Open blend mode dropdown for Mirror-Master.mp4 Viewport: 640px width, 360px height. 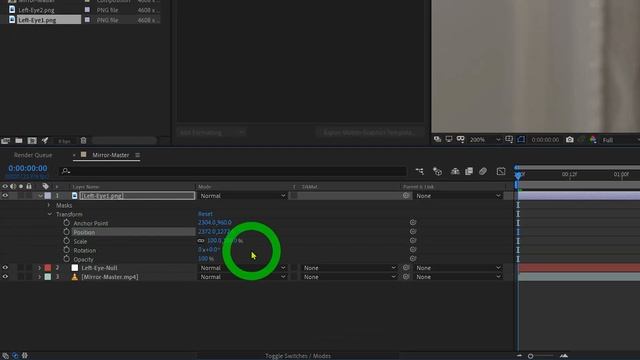point(242,277)
